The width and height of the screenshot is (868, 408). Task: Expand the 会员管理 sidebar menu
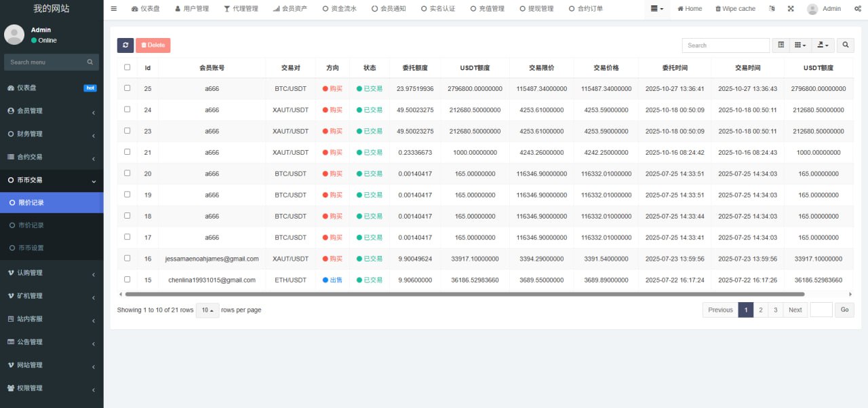pyautogui.click(x=52, y=111)
